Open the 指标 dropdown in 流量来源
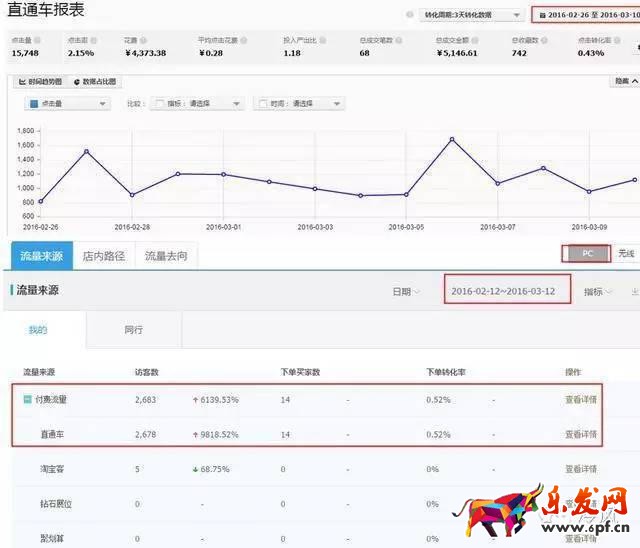The width and height of the screenshot is (640, 548). tap(599, 291)
